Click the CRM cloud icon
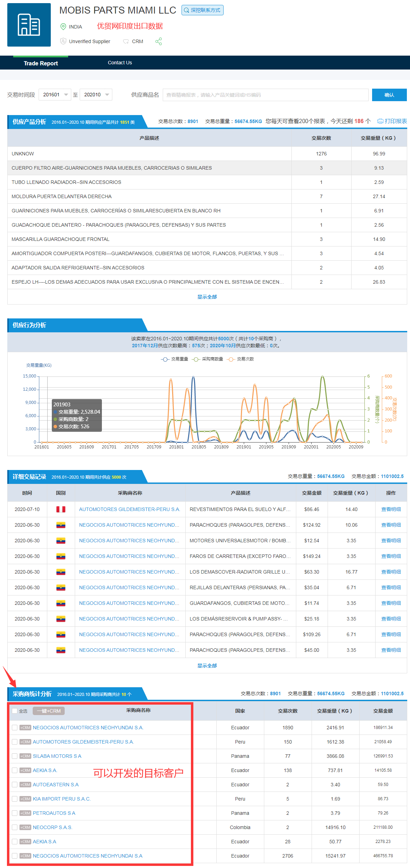 (x=126, y=41)
